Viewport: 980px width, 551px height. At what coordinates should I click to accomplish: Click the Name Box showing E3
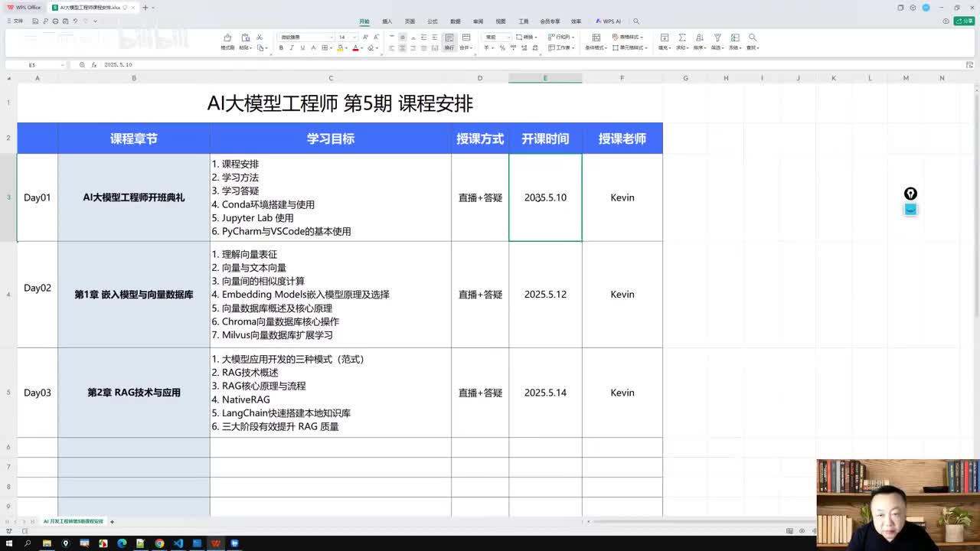pos(35,65)
